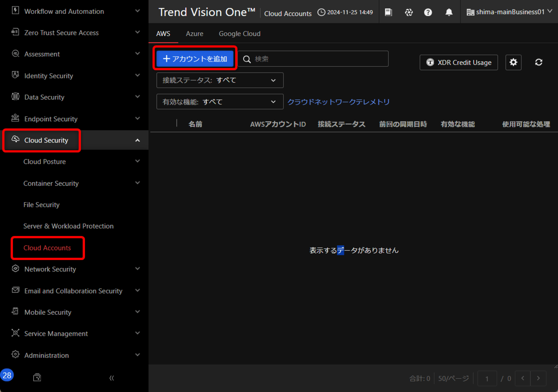Expand the Network Security chevron

[138, 269]
